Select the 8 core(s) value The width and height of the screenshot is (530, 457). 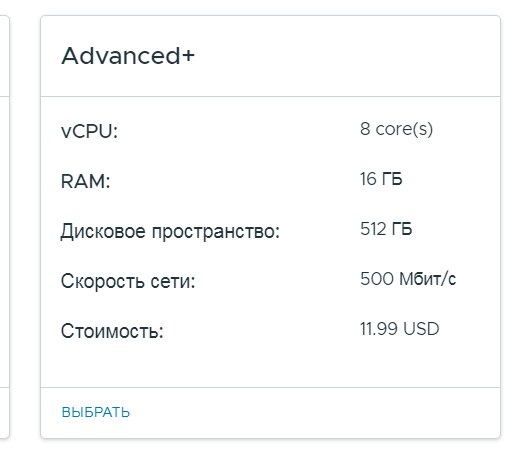pyautogui.click(x=396, y=129)
